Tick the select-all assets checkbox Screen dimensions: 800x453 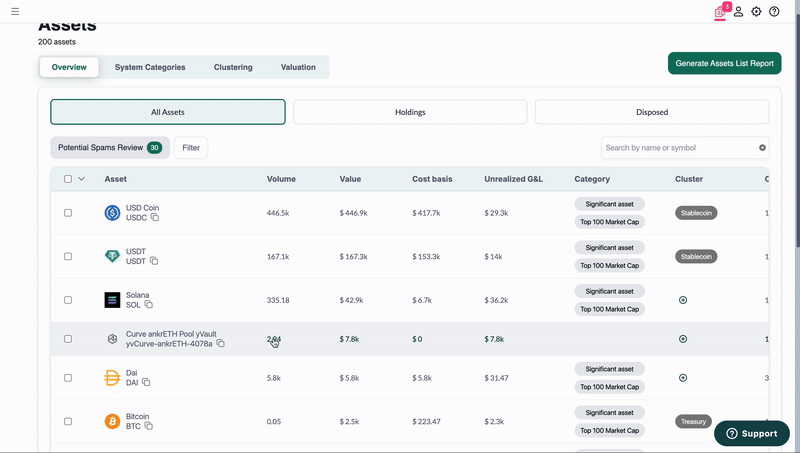pyautogui.click(x=68, y=179)
